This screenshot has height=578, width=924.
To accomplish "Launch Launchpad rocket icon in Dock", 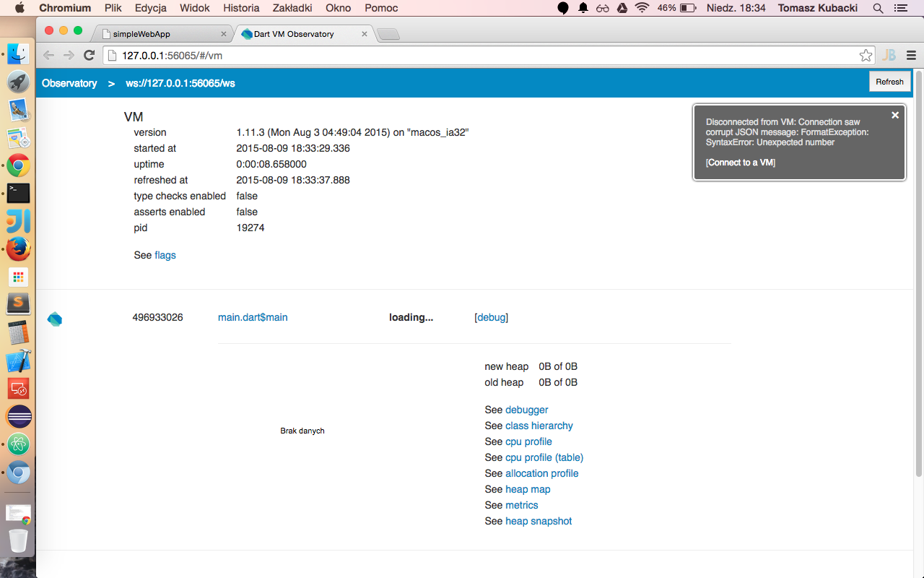I will 18,82.
